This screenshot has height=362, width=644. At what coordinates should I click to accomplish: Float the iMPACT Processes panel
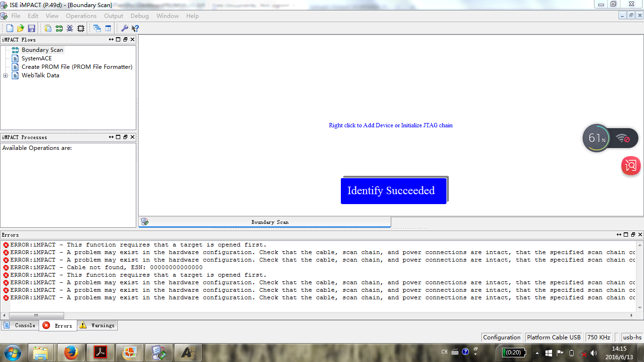125,137
